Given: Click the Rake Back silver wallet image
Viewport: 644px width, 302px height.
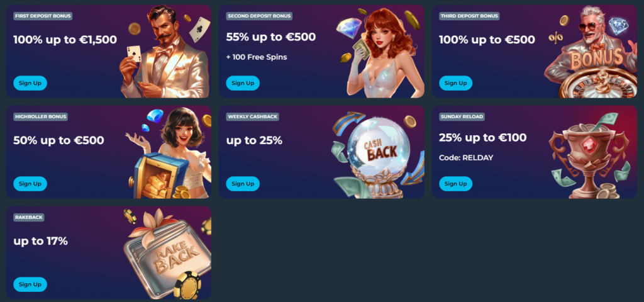Looking at the screenshot, I should [x=167, y=254].
